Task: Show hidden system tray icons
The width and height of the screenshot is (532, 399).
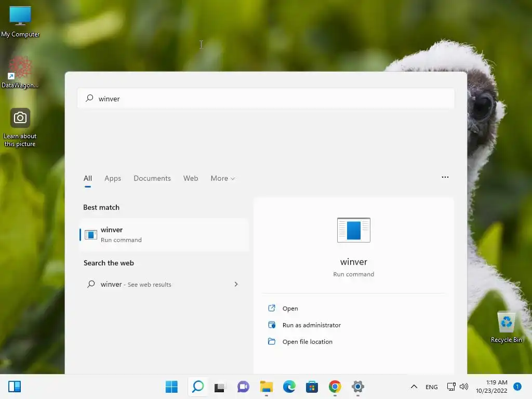Action: coord(414,387)
